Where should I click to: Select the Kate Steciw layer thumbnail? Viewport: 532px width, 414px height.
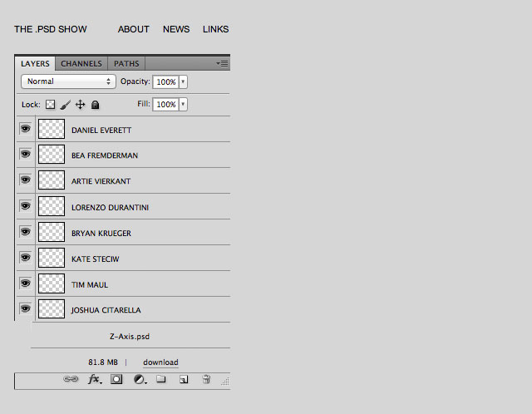pos(52,259)
